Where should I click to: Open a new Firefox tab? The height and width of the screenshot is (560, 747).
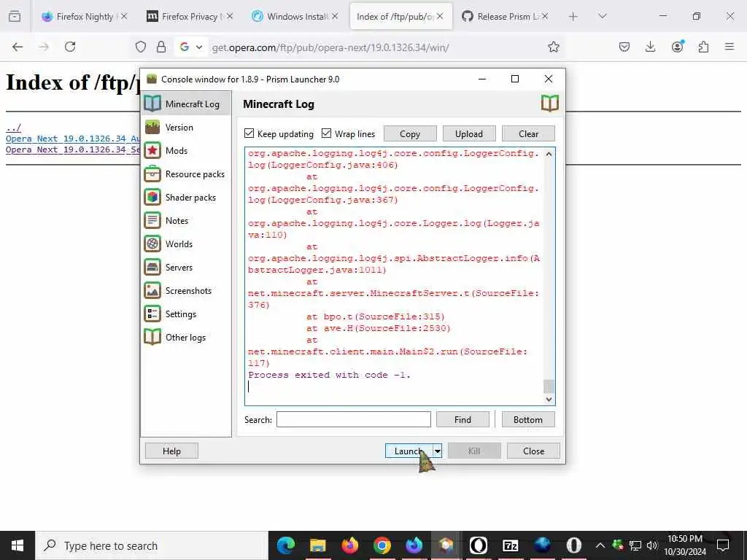(x=573, y=16)
